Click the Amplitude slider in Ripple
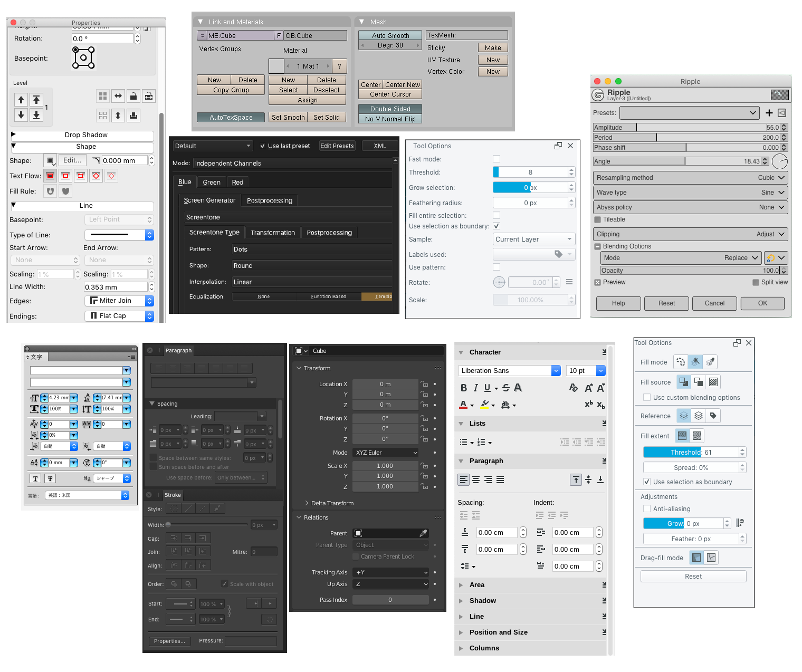Image resolution: width=802 pixels, height=672 pixels. pos(690,128)
